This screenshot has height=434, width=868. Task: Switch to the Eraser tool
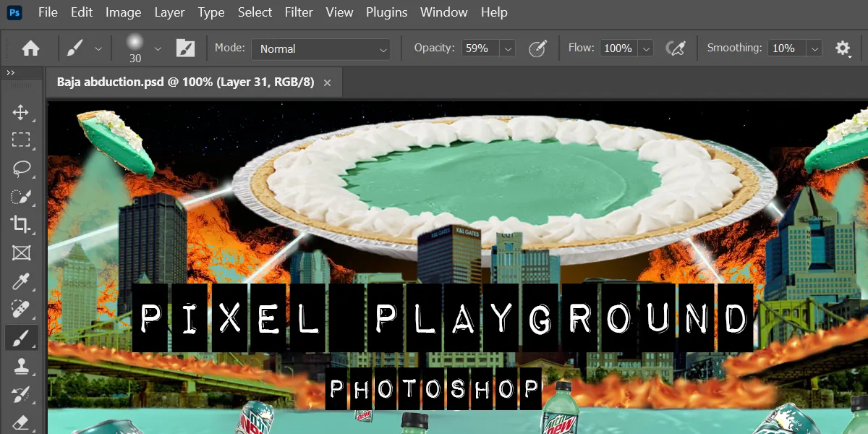[x=20, y=422]
